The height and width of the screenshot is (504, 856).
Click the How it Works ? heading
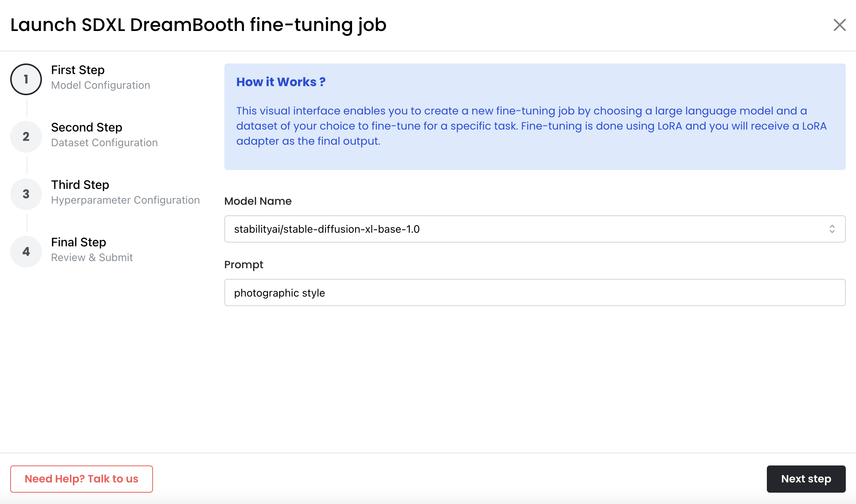(281, 82)
